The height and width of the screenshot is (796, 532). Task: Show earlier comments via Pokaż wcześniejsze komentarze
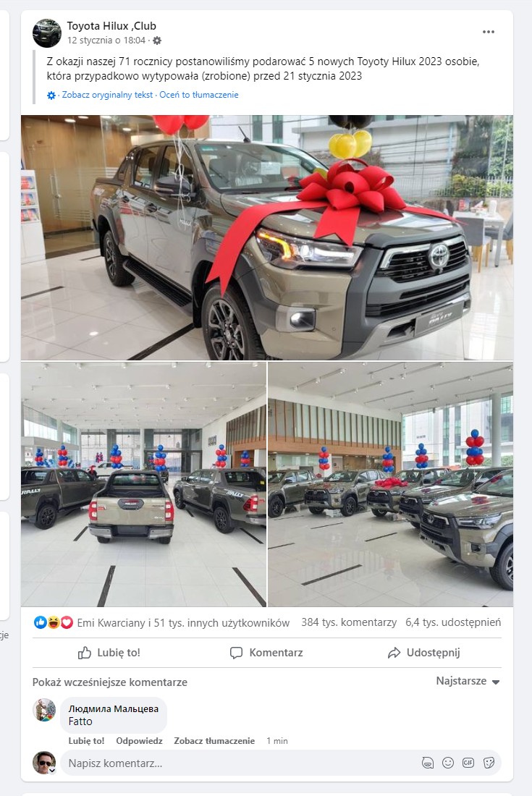click(109, 682)
